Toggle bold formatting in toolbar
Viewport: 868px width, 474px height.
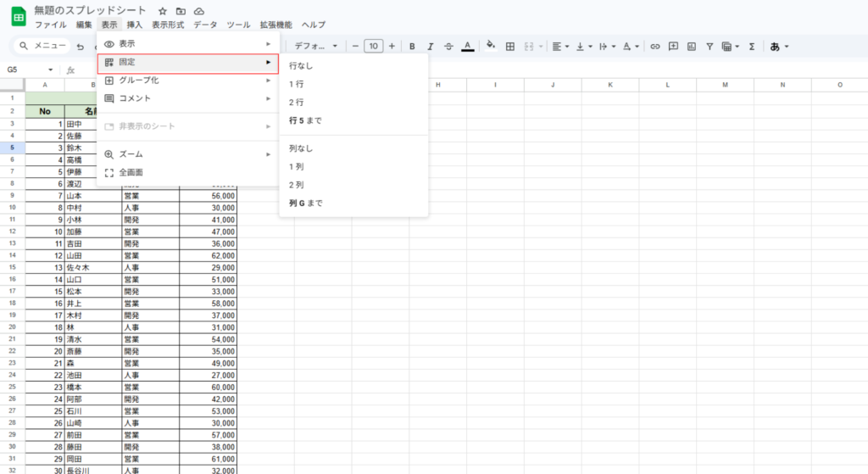412,47
